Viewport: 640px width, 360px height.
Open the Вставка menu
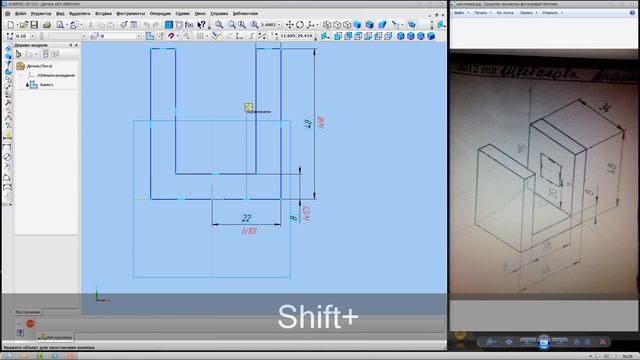click(103, 13)
